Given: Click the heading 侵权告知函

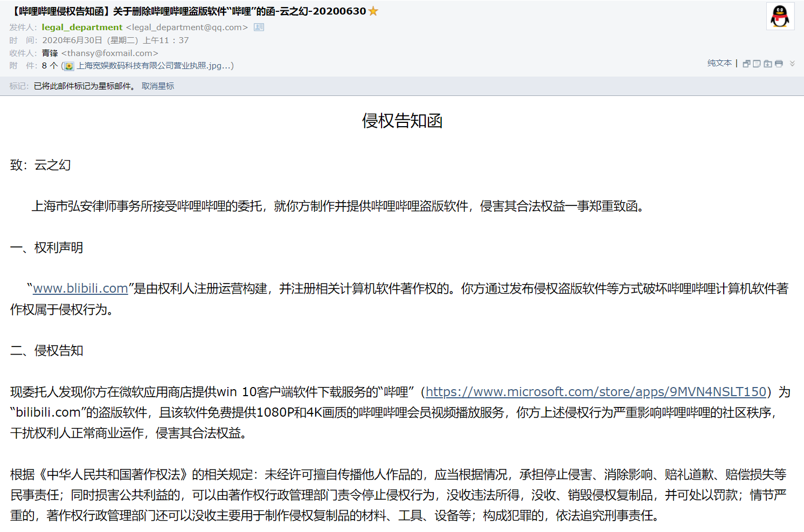Looking at the screenshot, I should coord(402,121).
